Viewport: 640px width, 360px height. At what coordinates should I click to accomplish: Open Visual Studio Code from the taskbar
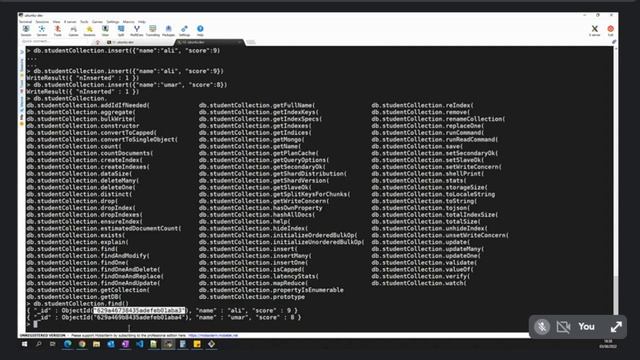140,344
